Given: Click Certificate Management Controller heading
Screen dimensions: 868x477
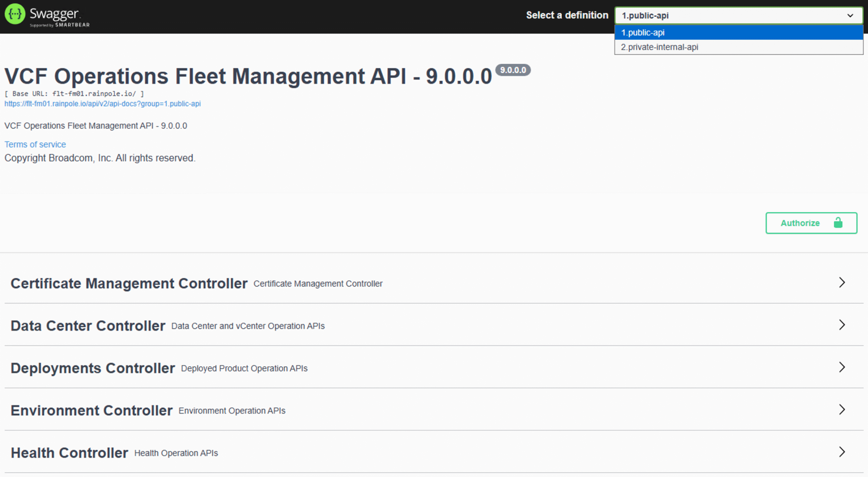Looking at the screenshot, I should [x=129, y=283].
